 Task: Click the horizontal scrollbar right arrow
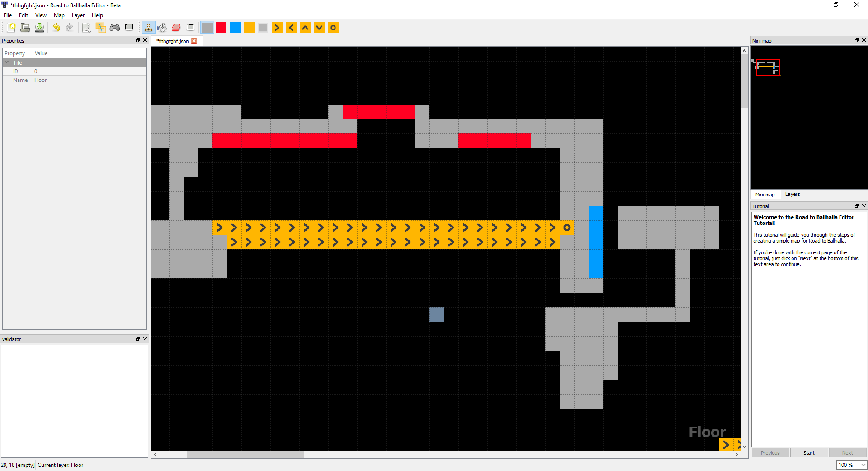click(x=737, y=454)
